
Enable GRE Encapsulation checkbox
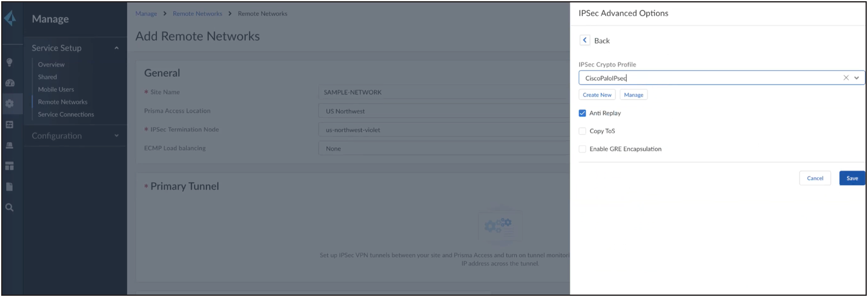(x=582, y=149)
